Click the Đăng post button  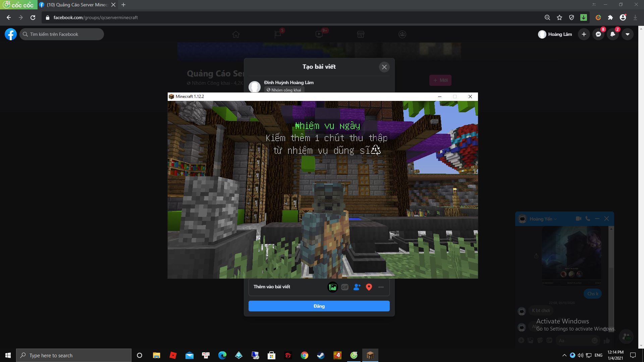pos(319,306)
